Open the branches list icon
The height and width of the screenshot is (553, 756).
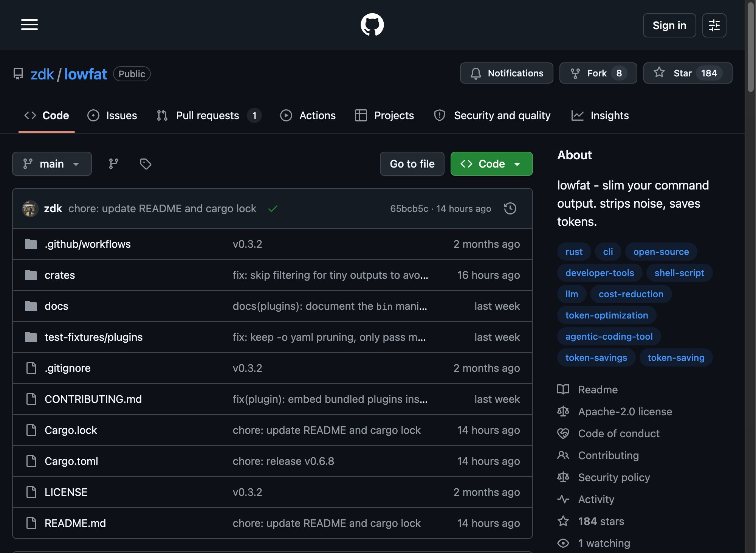coord(113,164)
